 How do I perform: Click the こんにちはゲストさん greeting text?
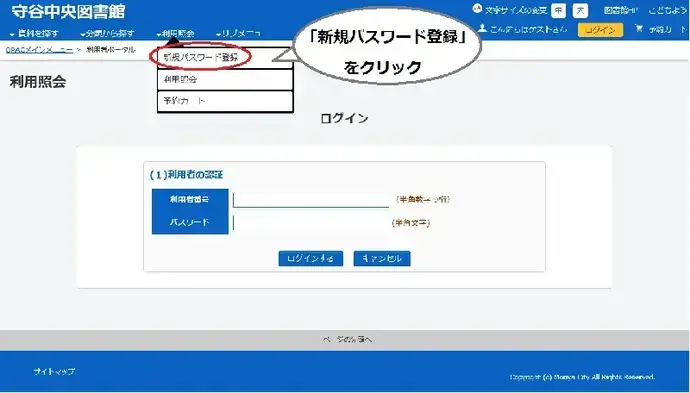pos(528,29)
